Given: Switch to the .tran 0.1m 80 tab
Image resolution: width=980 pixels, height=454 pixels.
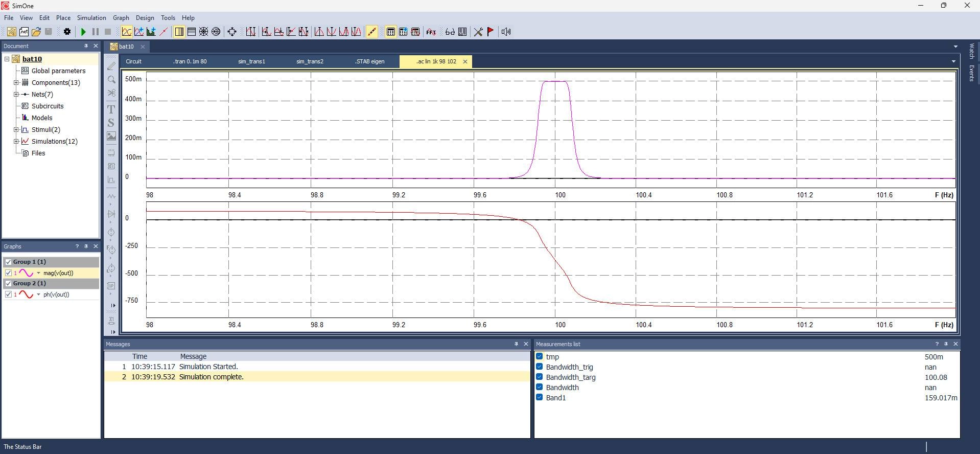Looking at the screenshot, I should (x=190, y=61).
